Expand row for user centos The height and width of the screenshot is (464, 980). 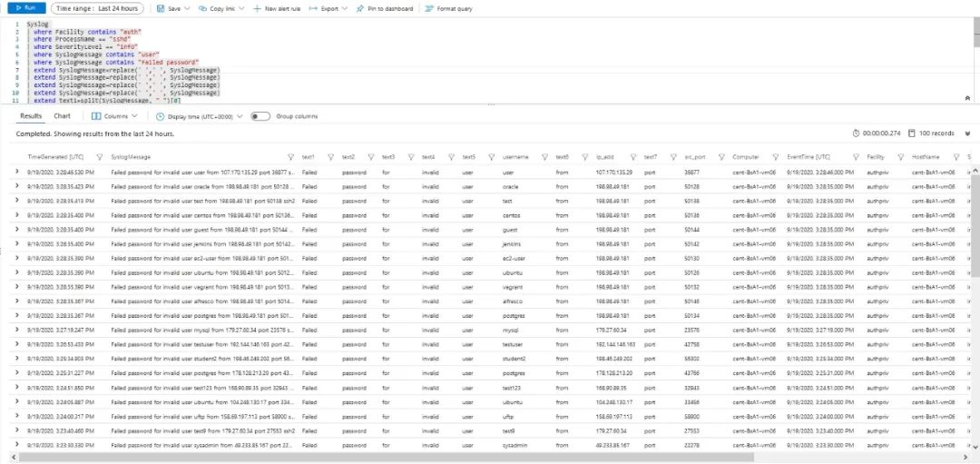pos(17,214)
